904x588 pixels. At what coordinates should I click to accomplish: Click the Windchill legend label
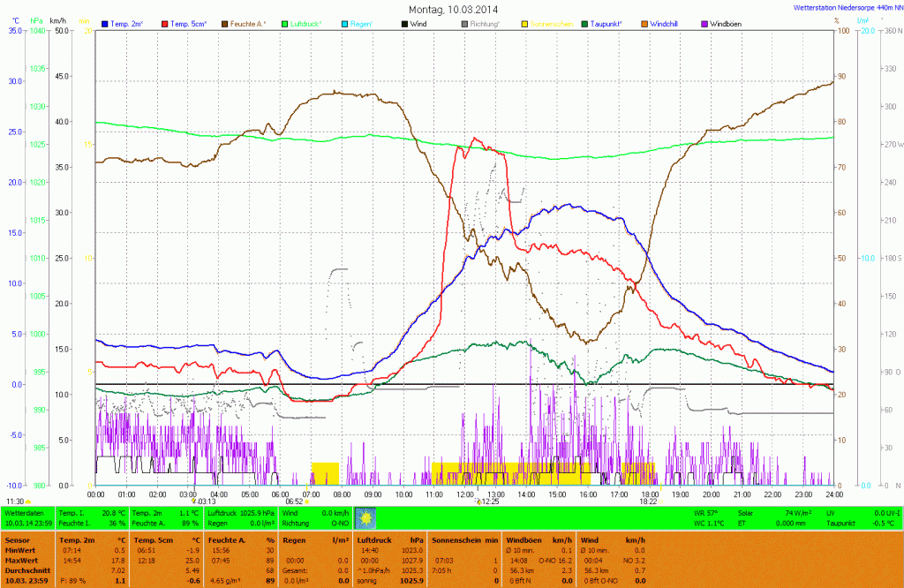pyautogui.click(x=673, y=24)
